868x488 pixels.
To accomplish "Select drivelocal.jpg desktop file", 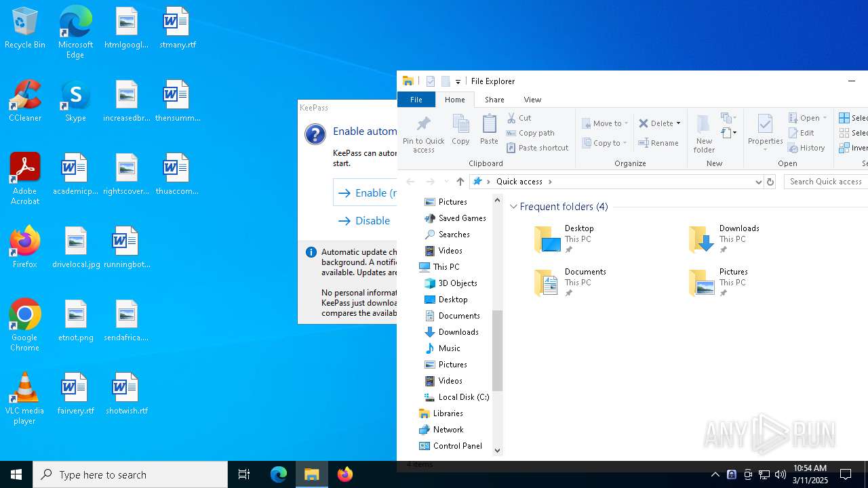I will pos(76,248).
